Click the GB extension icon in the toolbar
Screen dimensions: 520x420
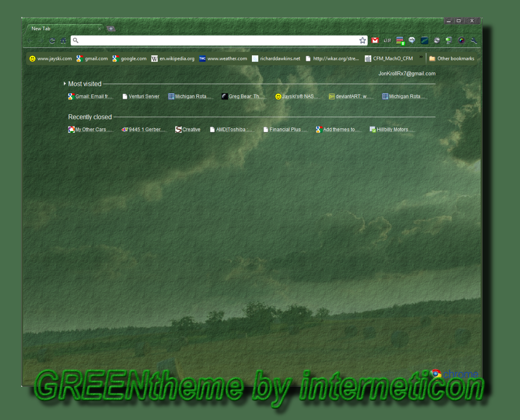coord(388,40)
